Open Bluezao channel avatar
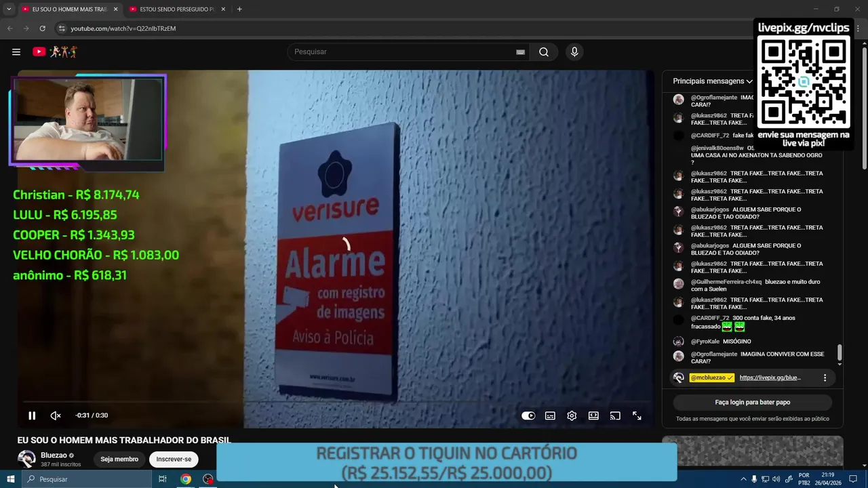This screenshot has width=868, height=488. click(26, 459)
